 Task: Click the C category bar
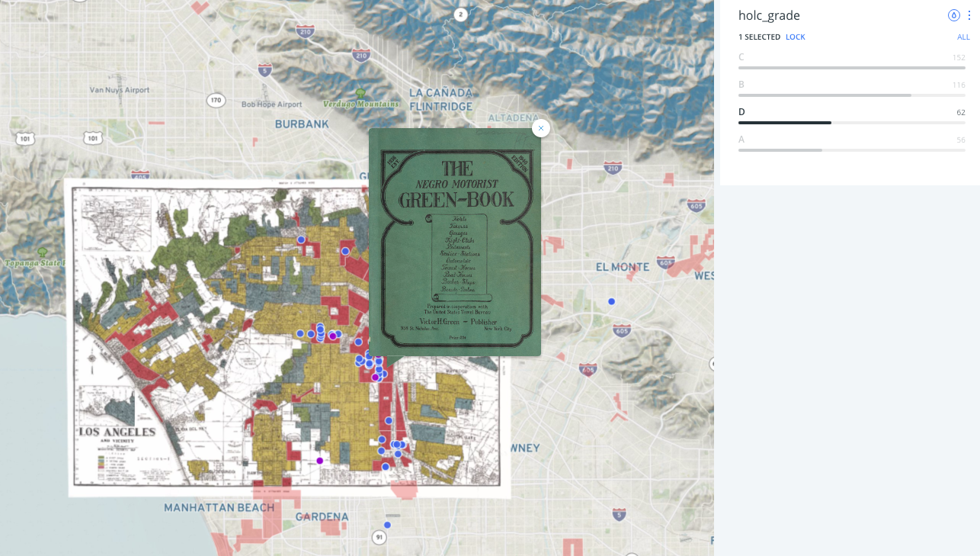[x=852, y=68]
